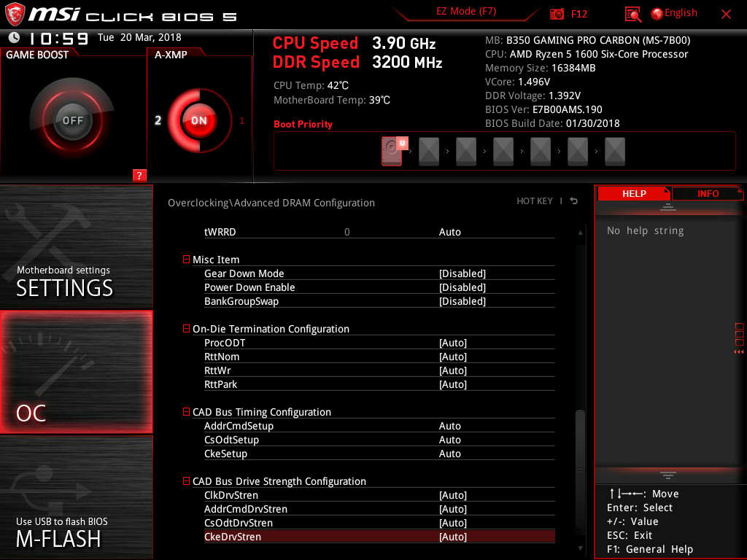This screenshot has height=560, width=747.
Task: Select the CkeDrvStren highlighted row label
Action: [233, 537]
